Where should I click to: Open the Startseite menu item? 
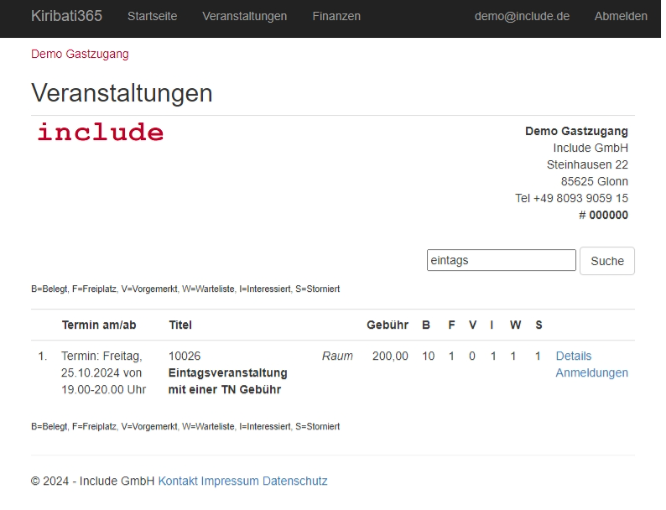tap(152, 16)
